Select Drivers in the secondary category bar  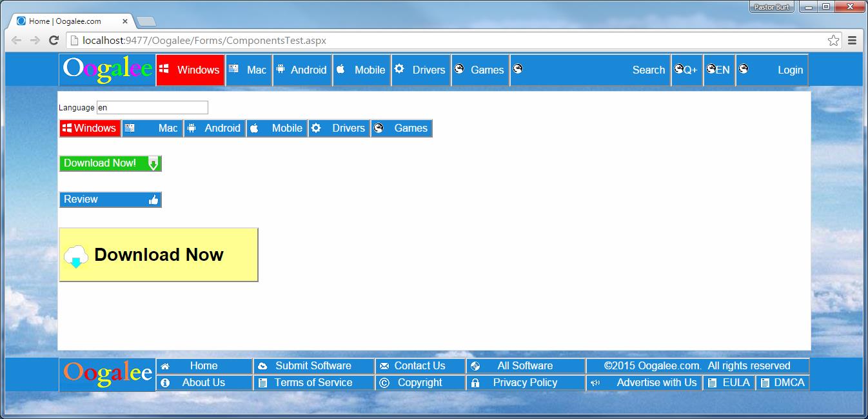tap(339, 128)
